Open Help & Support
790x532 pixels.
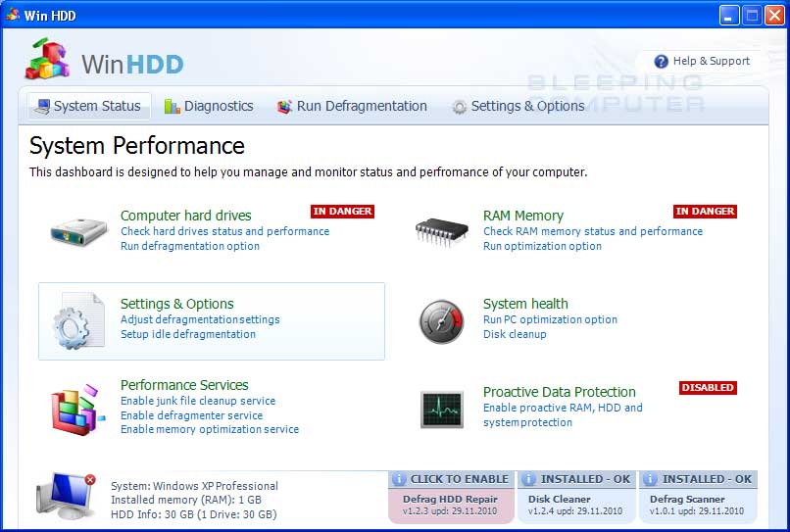(702, 61)
